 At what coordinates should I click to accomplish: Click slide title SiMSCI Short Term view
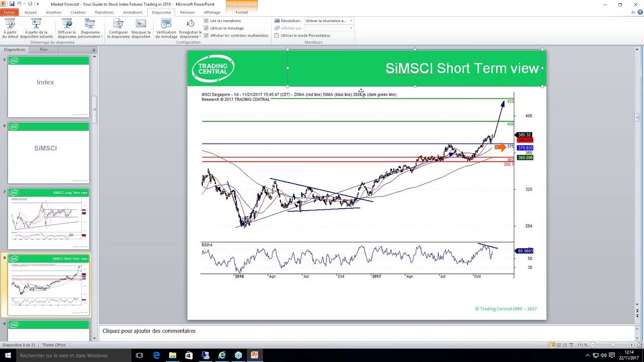click(462, 68)
